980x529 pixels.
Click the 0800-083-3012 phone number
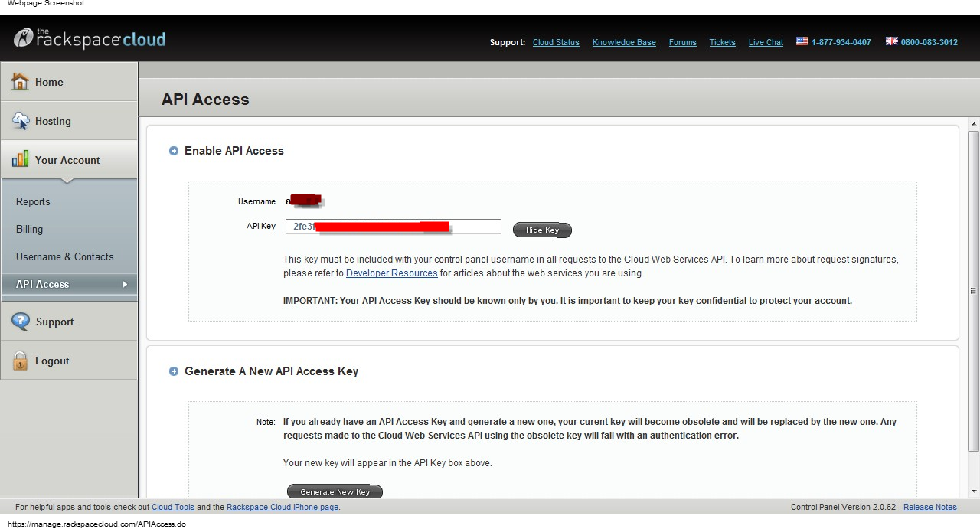point(929,42)
